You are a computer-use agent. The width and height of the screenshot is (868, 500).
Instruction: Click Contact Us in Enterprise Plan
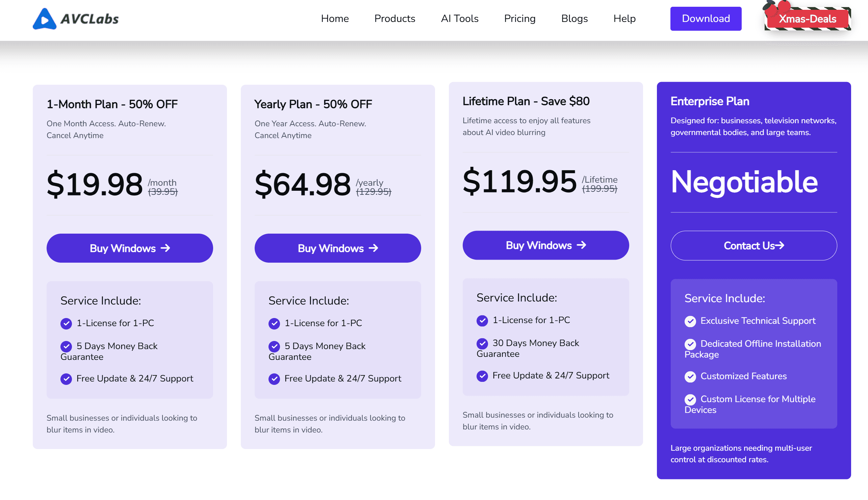[x=753, y=246]
